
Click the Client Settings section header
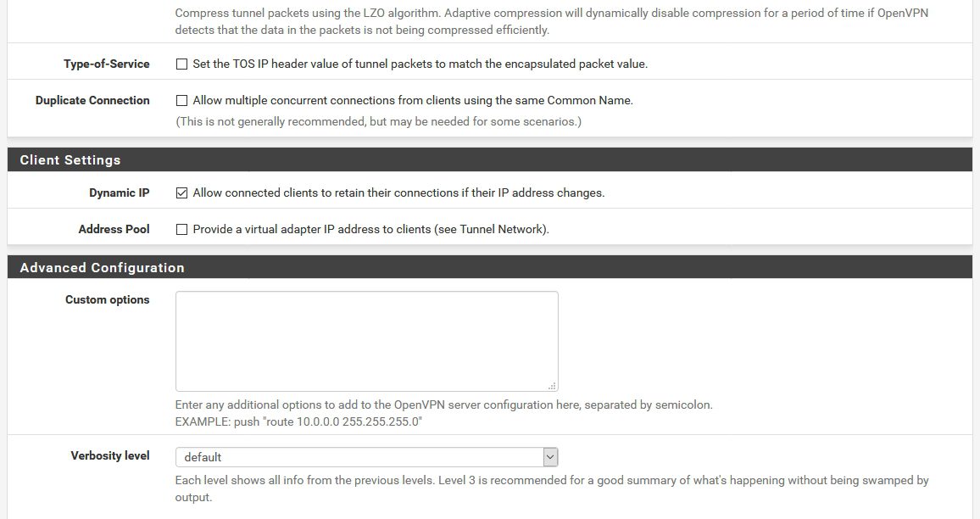(x=490, y=159)
